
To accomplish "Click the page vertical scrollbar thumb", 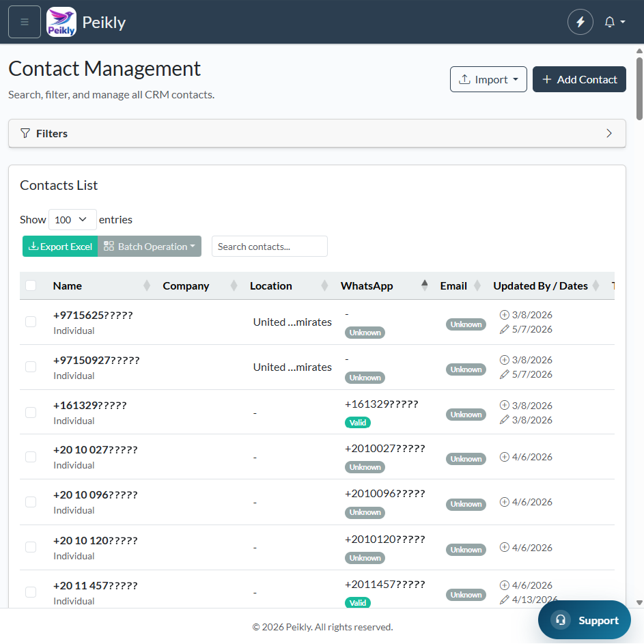I will 639,88.
